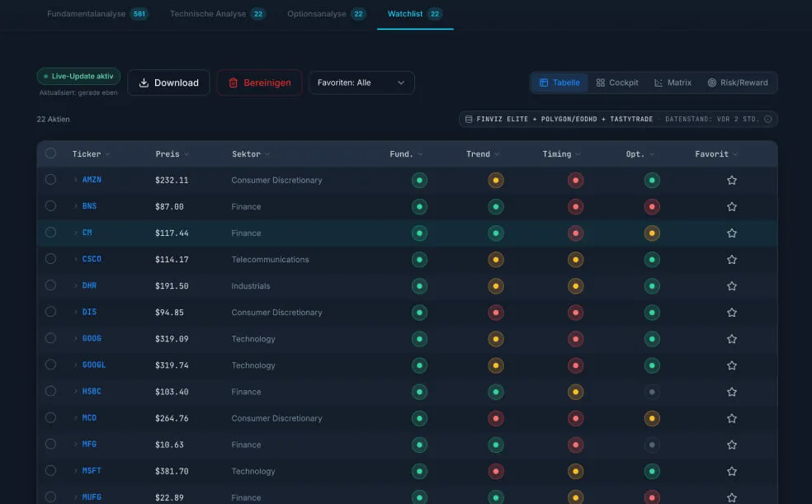Screen dimensions: 812x504
Task: Star GOOG as a favorite
Action: (731, 339)
